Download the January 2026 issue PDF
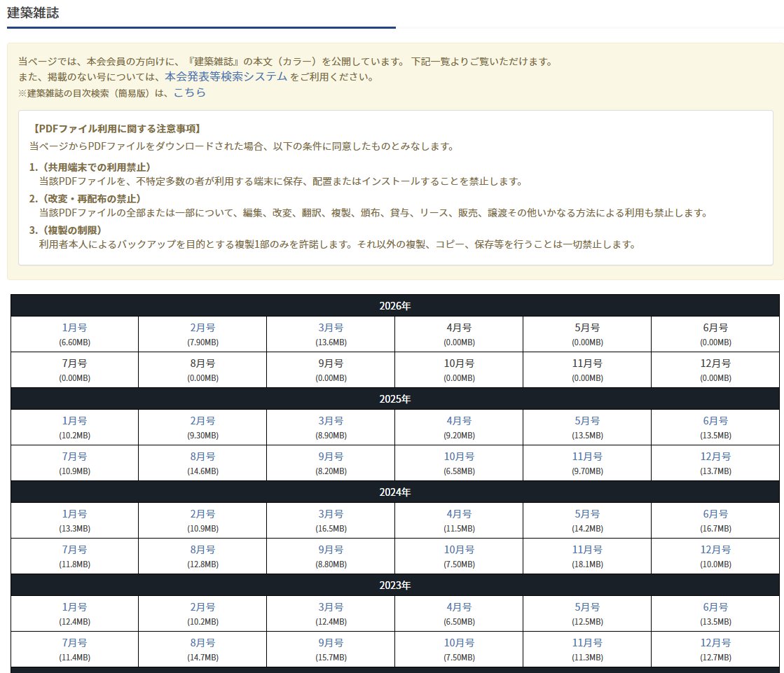This screenshot has width=784, height=673. 74,328
